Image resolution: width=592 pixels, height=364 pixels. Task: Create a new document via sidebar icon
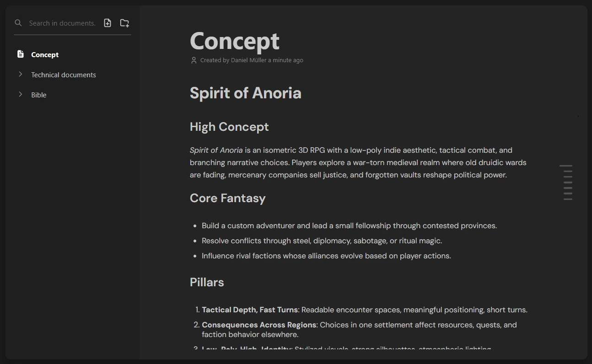pyautogui.click(x=108, y=23)
